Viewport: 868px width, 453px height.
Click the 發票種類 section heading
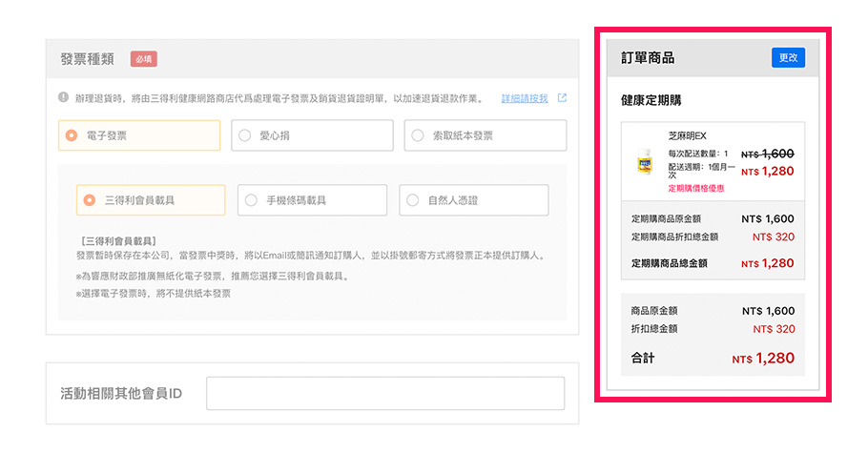(x=87, y=59)
